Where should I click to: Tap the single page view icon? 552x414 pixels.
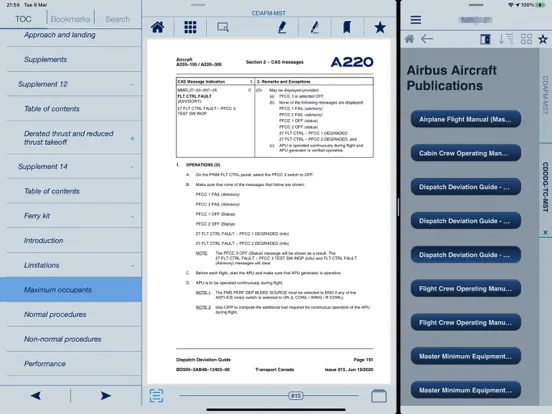(379, 396)
